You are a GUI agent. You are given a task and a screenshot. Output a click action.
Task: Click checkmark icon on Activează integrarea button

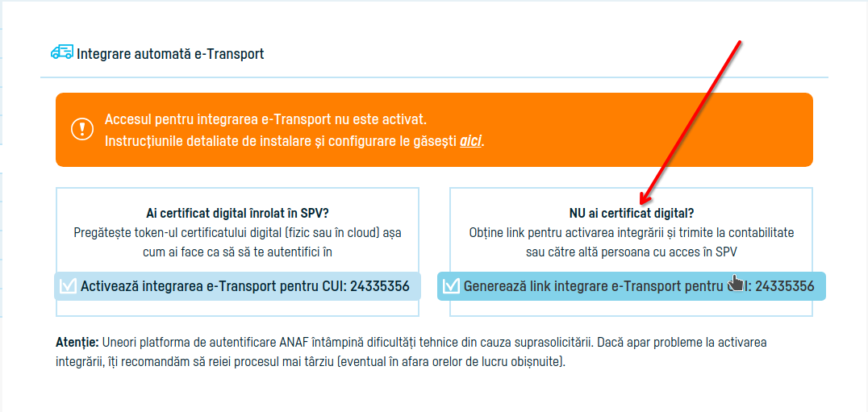(x=68, y=286)
